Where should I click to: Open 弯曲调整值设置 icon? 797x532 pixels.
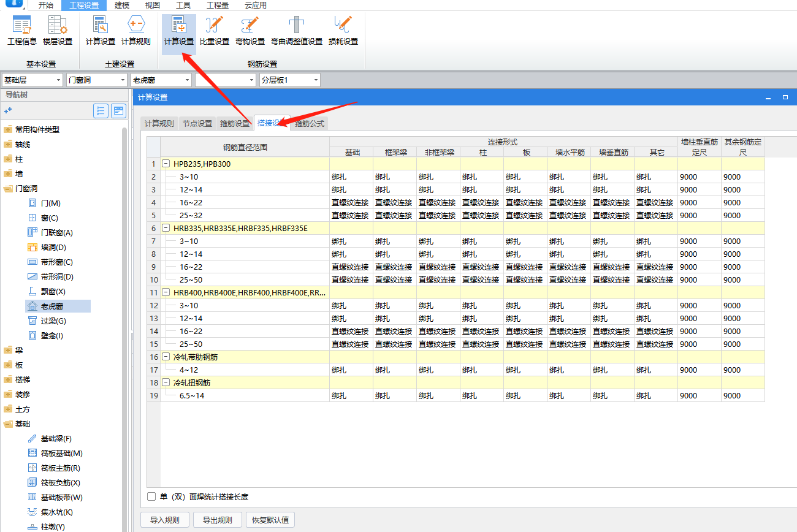coord(297,31)
